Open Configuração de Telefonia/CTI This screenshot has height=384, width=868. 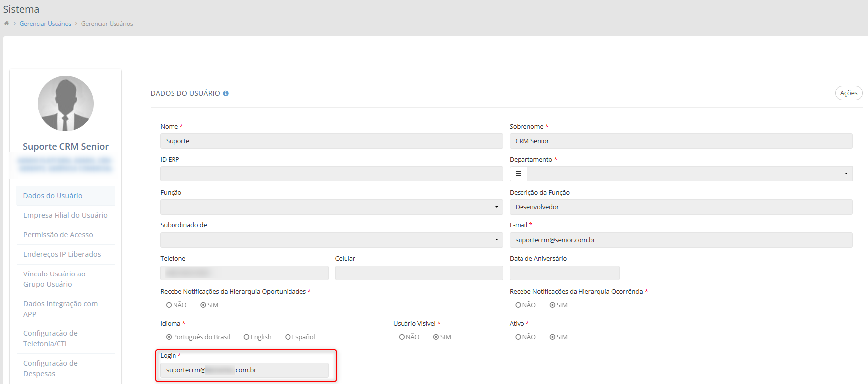point(65,338)
